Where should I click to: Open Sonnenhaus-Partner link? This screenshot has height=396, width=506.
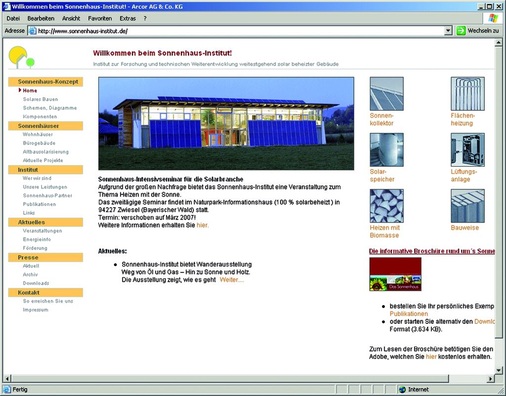click(47, 195)
